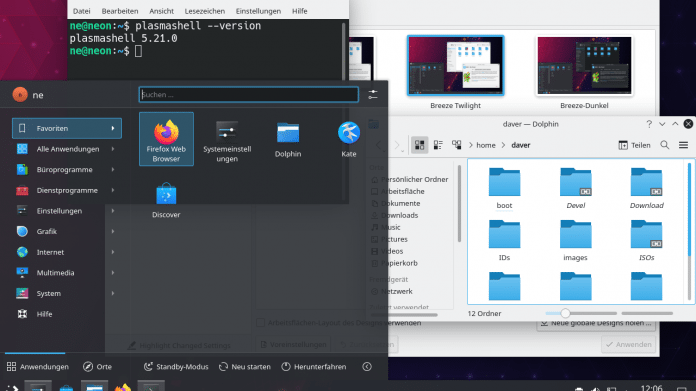Image resolution: width=696 pixels, height=391 pixels.
Task: Click the round arrow button in launcher footer
Action: click(367, 367)
